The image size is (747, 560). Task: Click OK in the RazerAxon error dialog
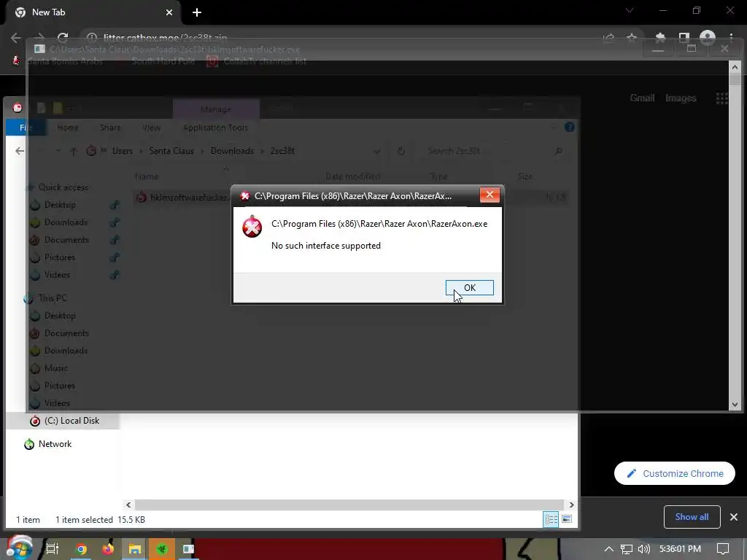[x=469, y=287]
